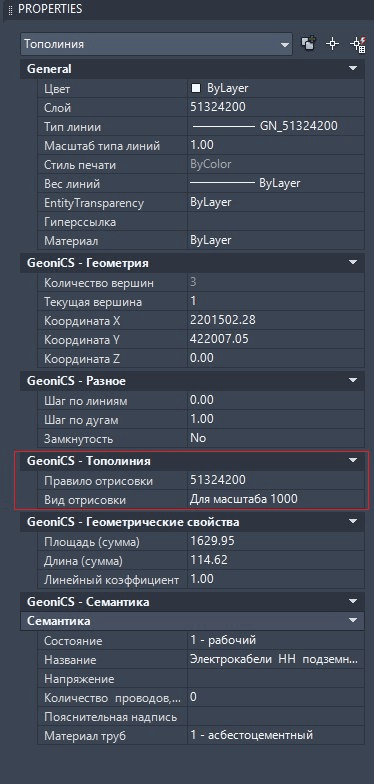The height and width of the screenshot is (784, 374).
Task: Collapse the GeoniCS - Семантика section
Action: [353, 602]
